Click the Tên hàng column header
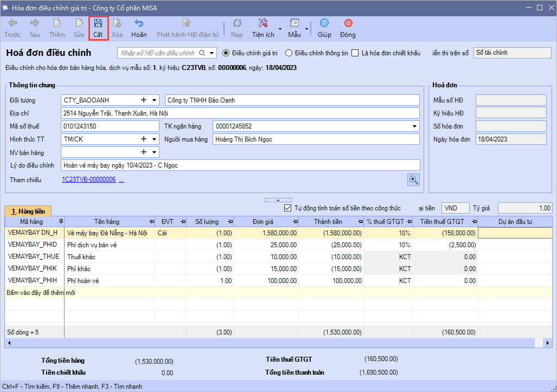The image size is (557, 392). [106, 222]
